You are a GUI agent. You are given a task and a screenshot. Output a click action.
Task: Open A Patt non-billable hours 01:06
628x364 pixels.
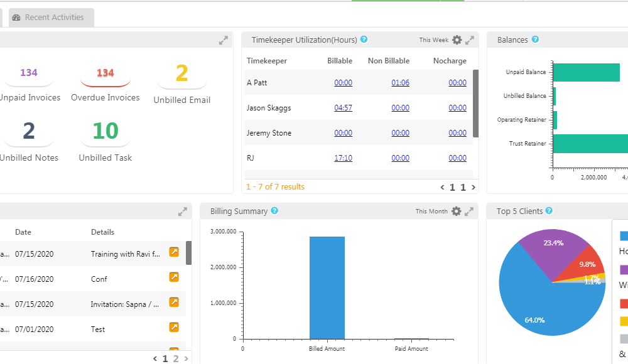(400, 83)
